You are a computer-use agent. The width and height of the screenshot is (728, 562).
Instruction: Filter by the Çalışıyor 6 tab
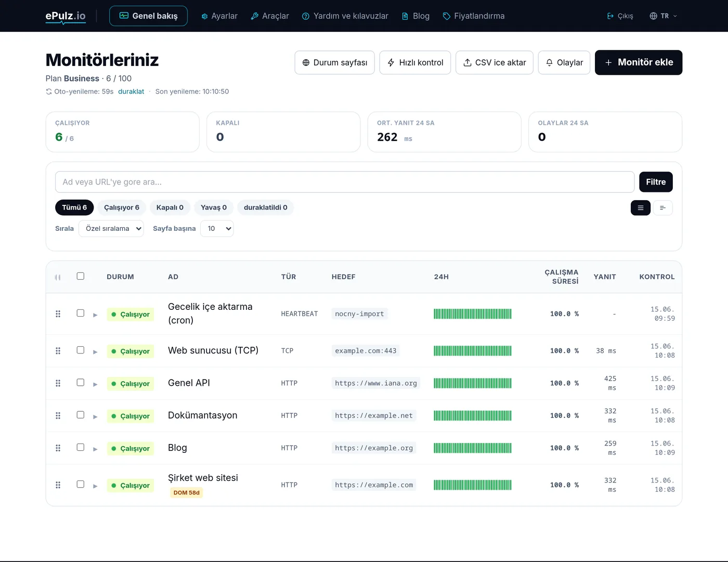click(x=122, y=207)
